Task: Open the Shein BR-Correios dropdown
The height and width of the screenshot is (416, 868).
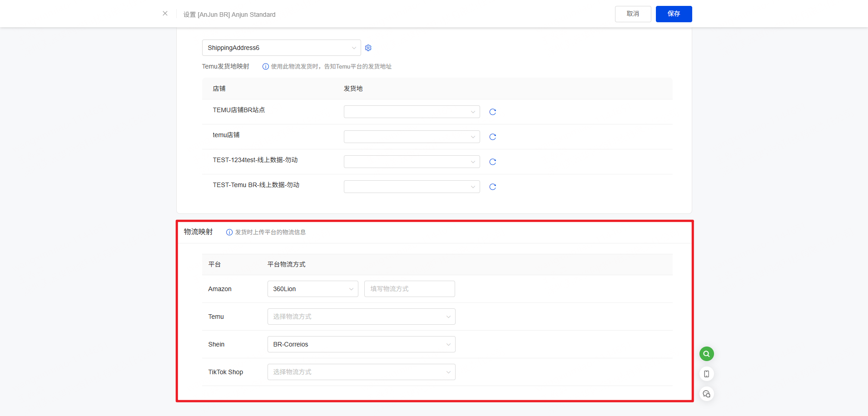Action: pyautogui.click(x=361, y=344)
